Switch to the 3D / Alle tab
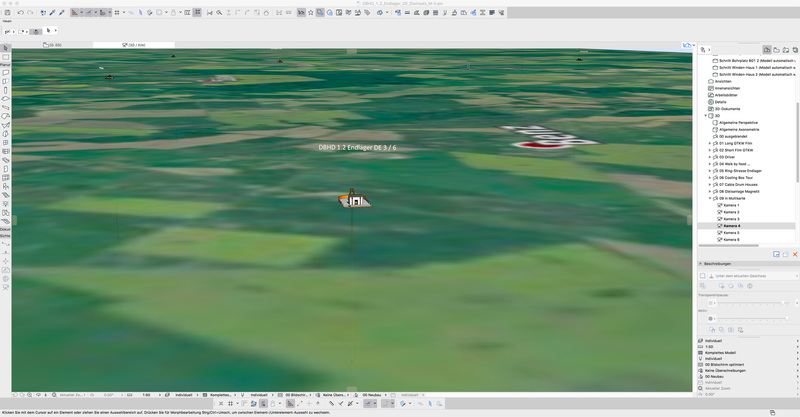 [135, 45]
